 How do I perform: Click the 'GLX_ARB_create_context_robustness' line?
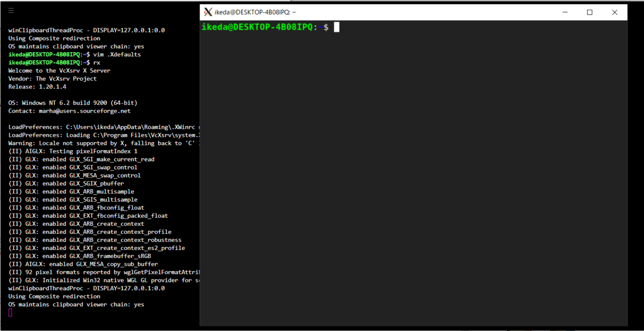coord(95,240)
